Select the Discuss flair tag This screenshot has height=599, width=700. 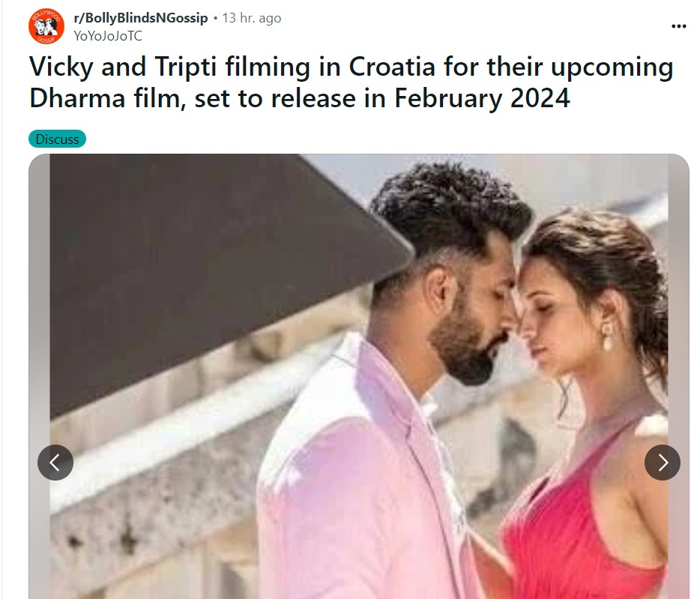coord(57,139)
